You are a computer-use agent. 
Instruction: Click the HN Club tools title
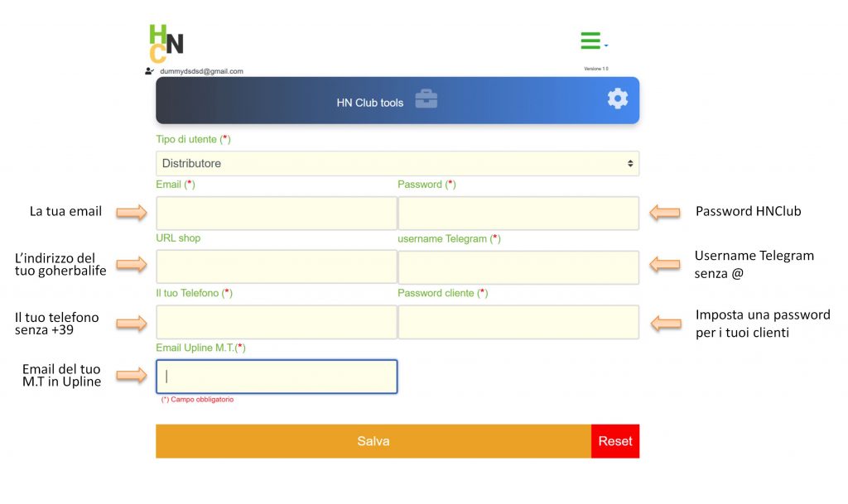click(x=370, y=103)
